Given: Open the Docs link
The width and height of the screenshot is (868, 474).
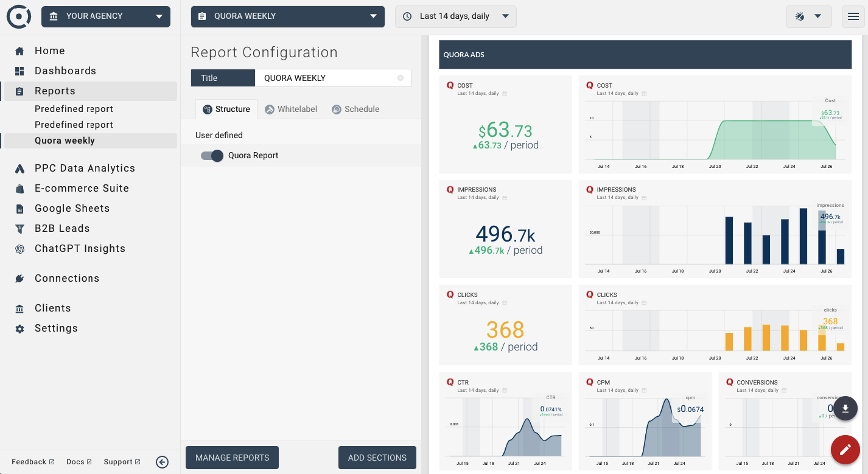Looking at the screenshot, I should (x=79, y=462).
